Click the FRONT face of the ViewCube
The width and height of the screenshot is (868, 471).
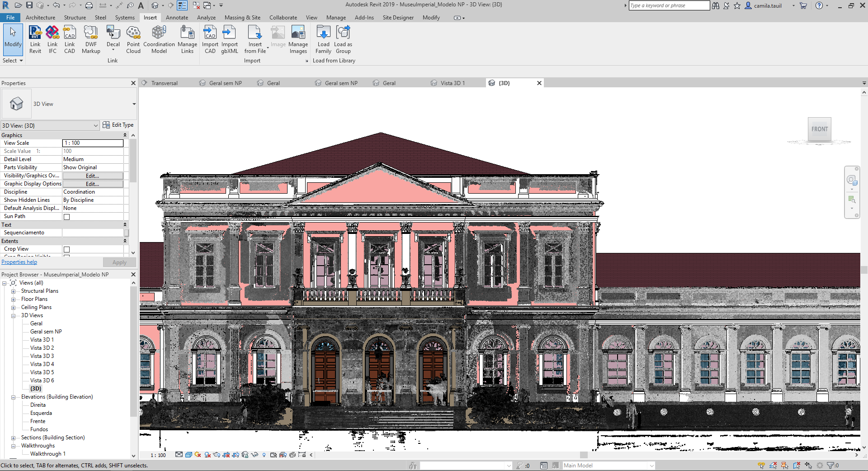pyautogui.click(x=819, y=129)
